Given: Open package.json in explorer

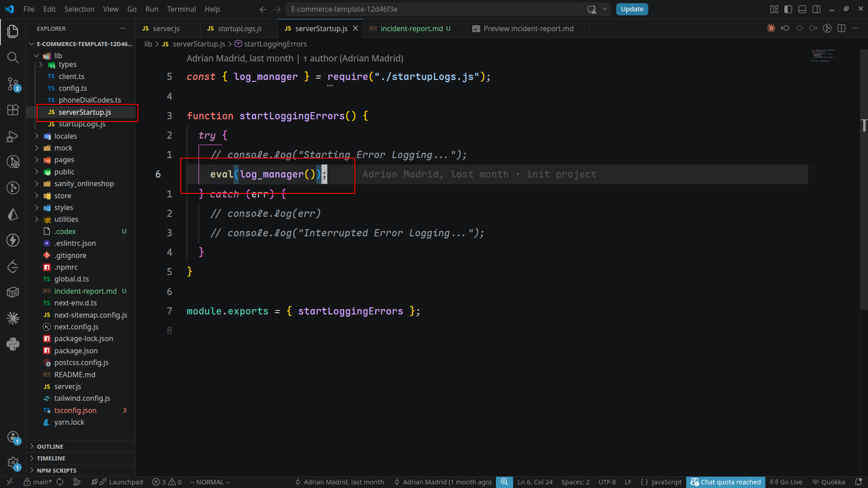Looking at the screenshot, I should [x=76, y=351].
